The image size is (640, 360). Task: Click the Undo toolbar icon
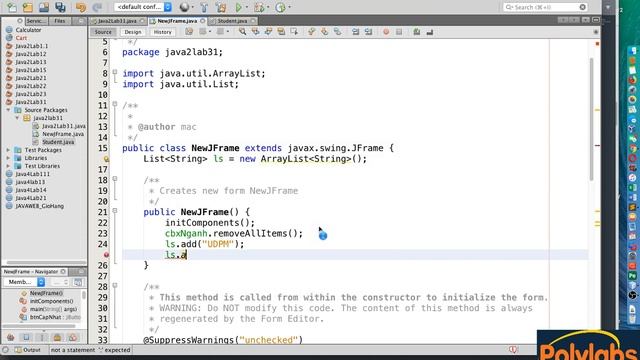tap(81, 7)
